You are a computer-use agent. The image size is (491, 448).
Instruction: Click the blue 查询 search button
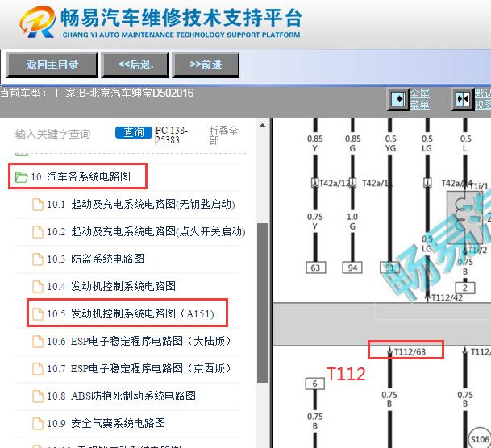(x=133, y=132)
